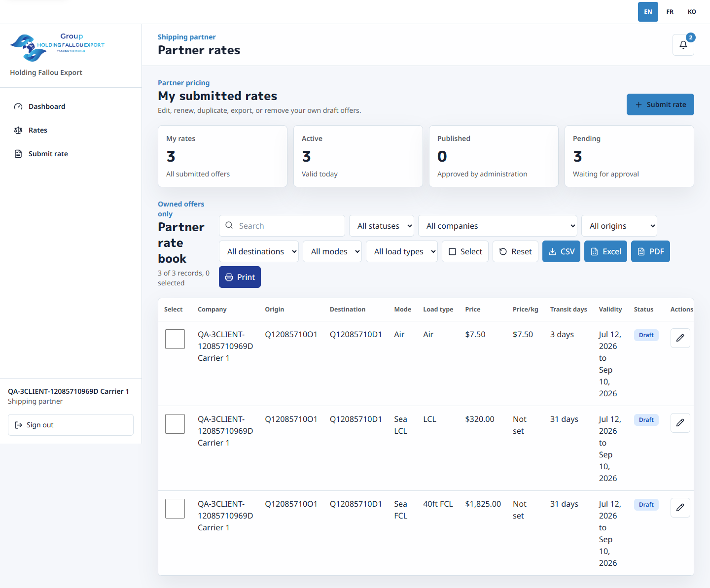This screenshot has height=588, width=710.
Task: Reset the rate filters
Action: [515, 251]
